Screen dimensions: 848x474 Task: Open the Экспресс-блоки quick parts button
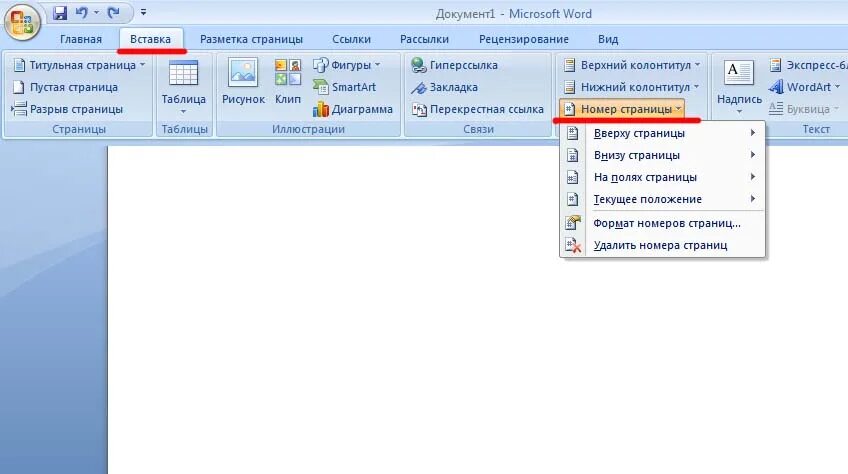(807, 65)
